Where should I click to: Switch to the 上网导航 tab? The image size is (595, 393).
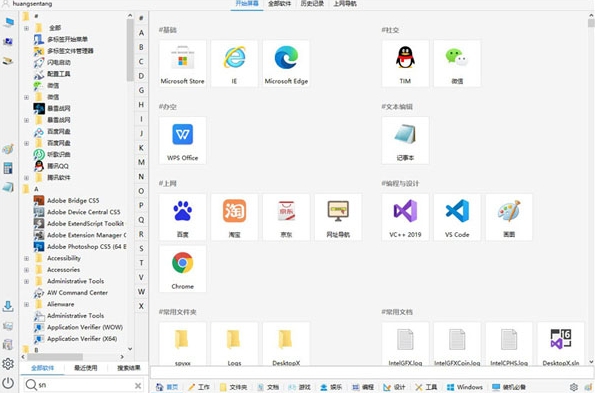tap(345, 4)
